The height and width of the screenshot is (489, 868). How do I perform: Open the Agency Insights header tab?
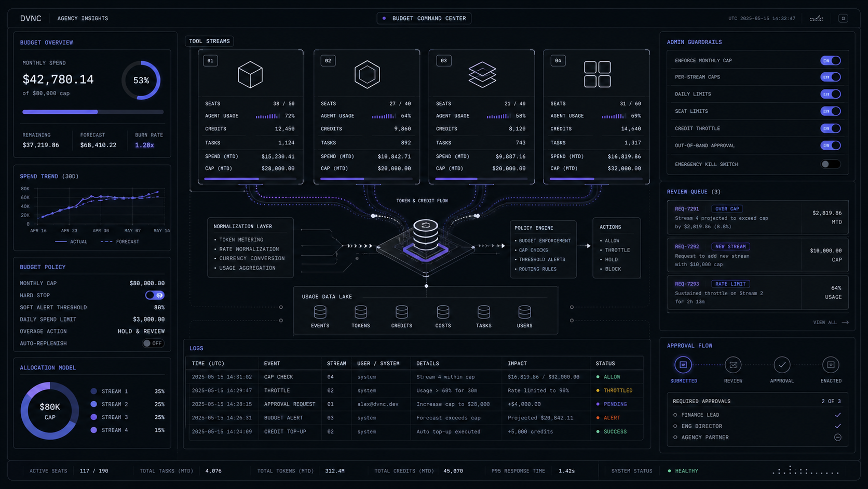pyautogui.click(x=83, y=18)
